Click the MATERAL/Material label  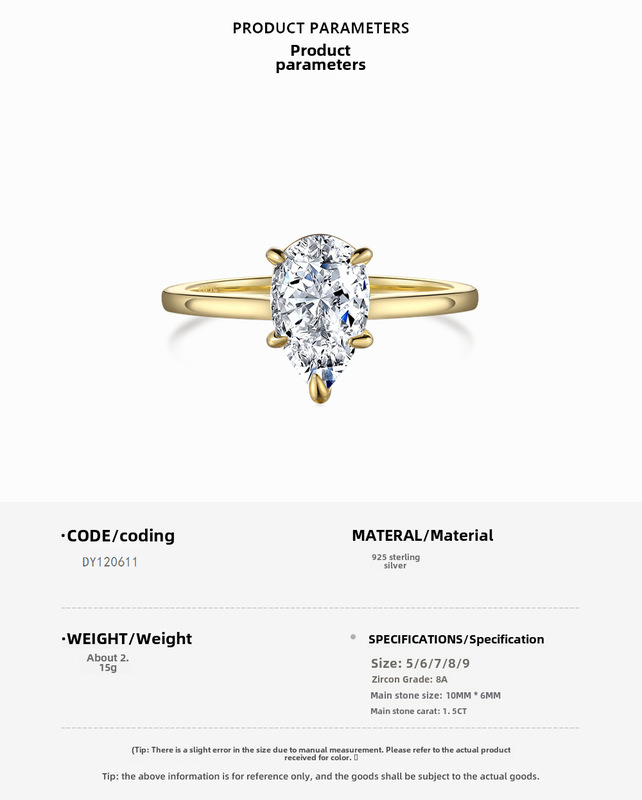[423, 536]
